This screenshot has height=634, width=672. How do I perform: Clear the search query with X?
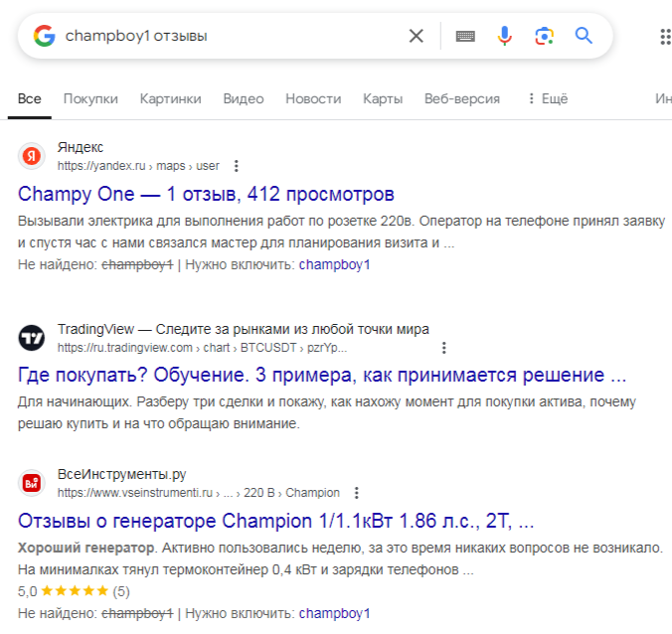pos(417,36)
